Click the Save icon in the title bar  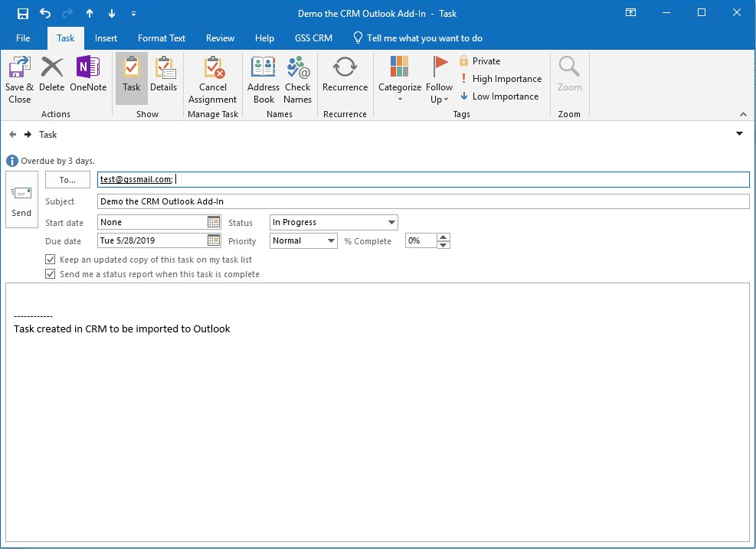click(x=23, y=14)
